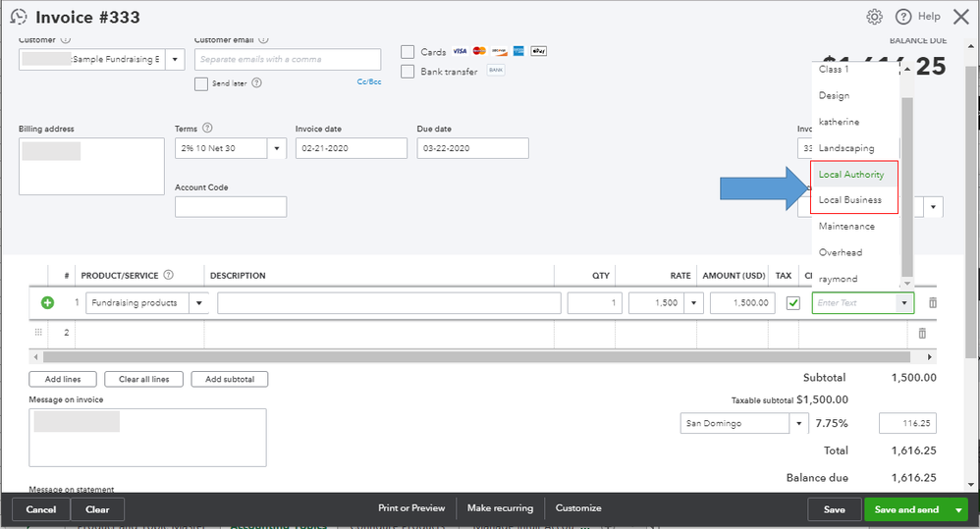
Task: Expand the Save and send arrow menu
Action: (958, 509)
